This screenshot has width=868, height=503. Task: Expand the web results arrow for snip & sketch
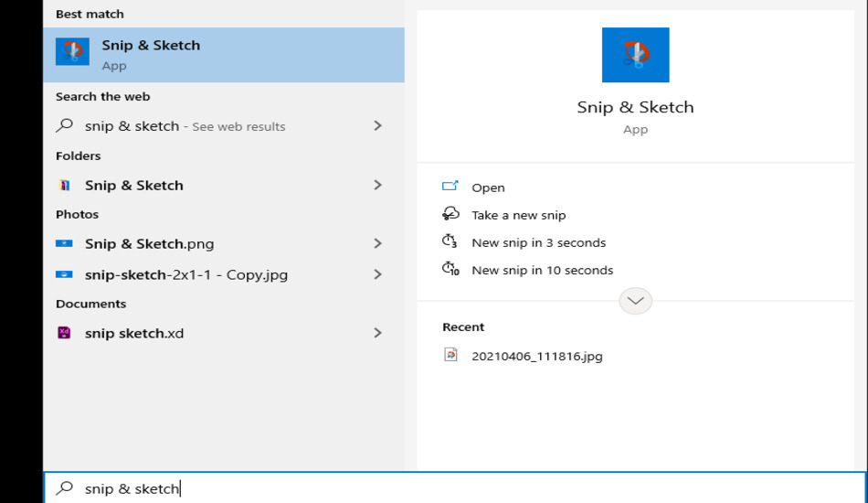(x=377, y=125)
